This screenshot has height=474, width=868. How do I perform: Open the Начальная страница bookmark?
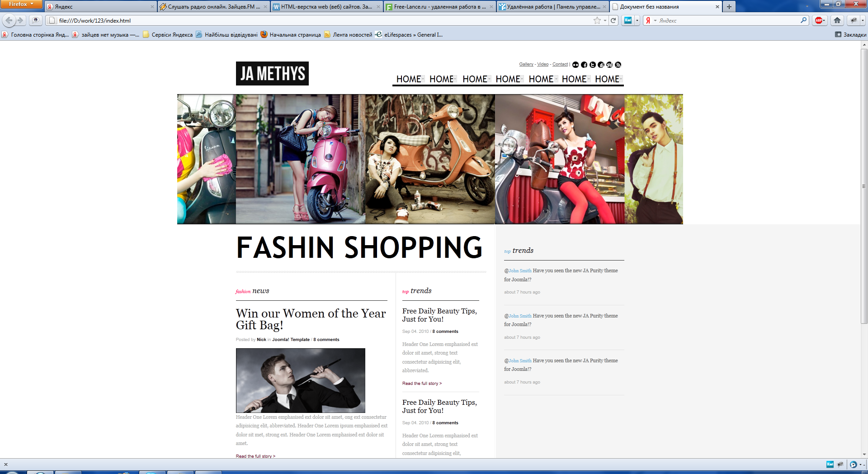click(290, 35)
